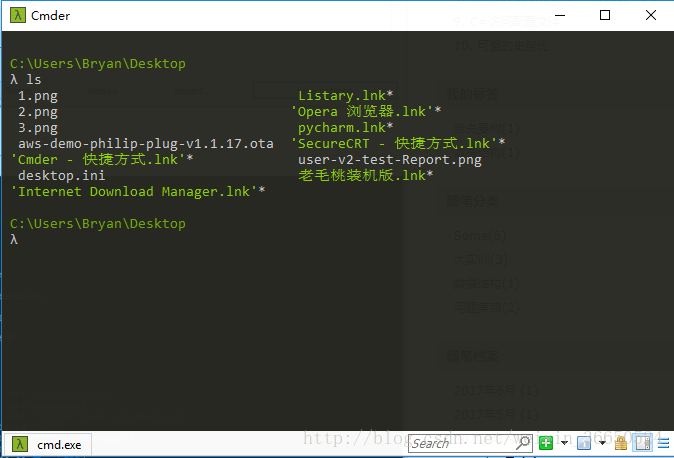This screenshot has height=458, width=674.
Task: Expand the new console dropdown arrow
Action: [564, 443]
